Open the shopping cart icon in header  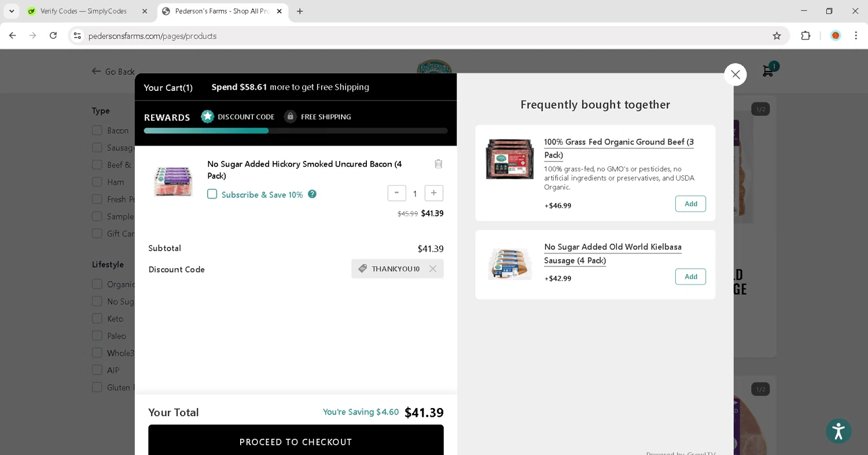(x=768, y=71)
